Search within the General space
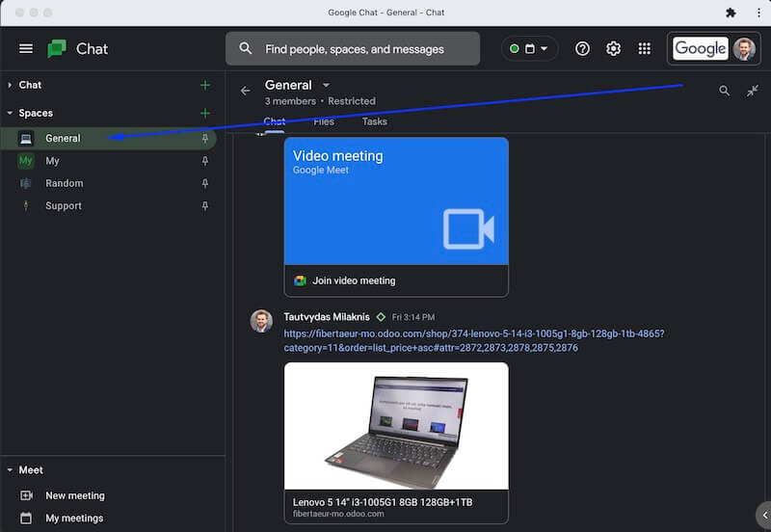The height and width of the screenshot is (532, 771). 724,91
